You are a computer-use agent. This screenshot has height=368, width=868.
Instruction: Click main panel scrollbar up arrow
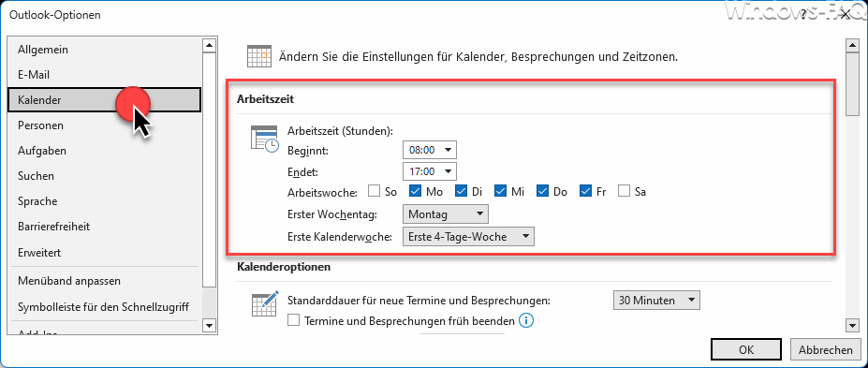click(x=852, y=45)
